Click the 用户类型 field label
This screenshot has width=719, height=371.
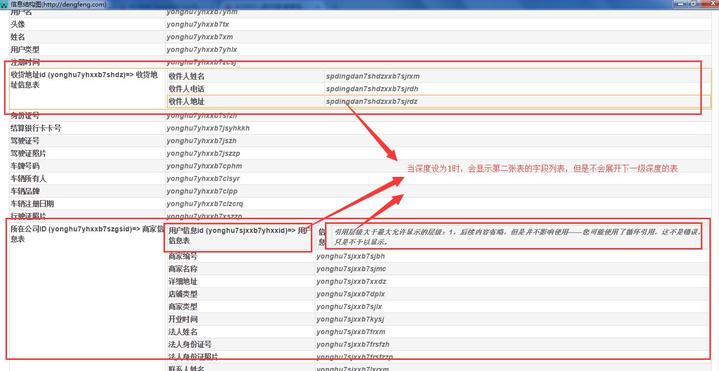point(25,49)
